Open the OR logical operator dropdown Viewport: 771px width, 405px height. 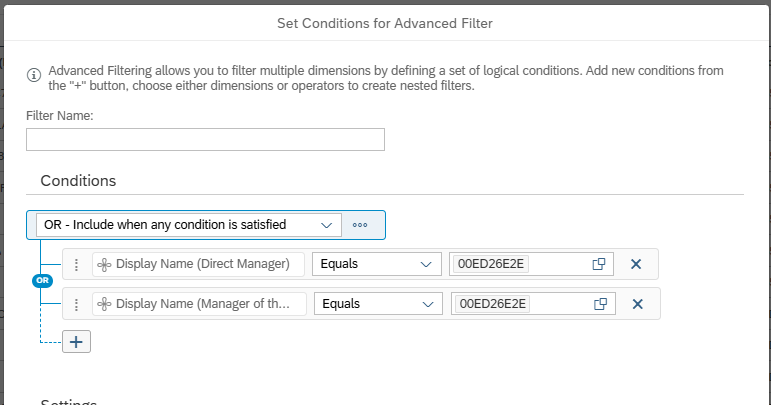pyautogui.click(x=326, y=225)
